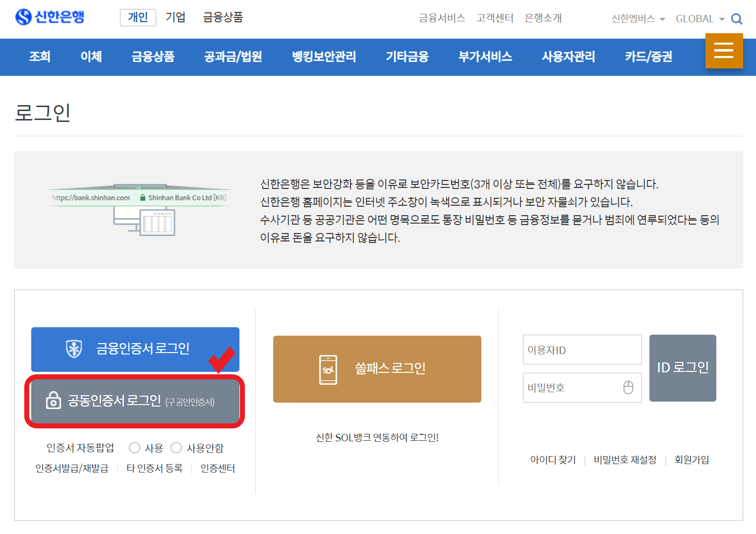Click the 로그인 page heading
756x534 pixels.
[x=43, y=113]
